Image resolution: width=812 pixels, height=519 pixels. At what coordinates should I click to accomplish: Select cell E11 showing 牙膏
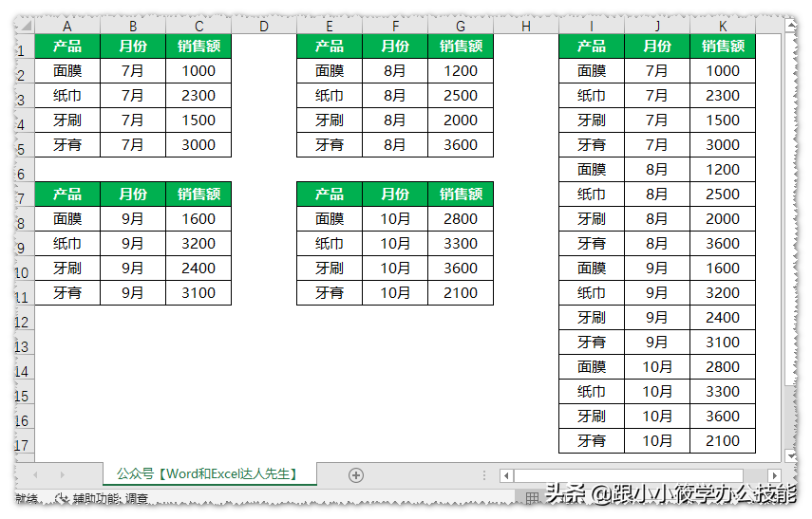pyautogui.click(x=330, y=293)
